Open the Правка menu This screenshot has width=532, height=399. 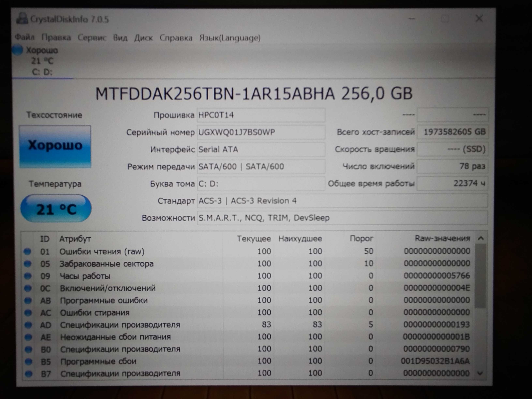point(56,37)
